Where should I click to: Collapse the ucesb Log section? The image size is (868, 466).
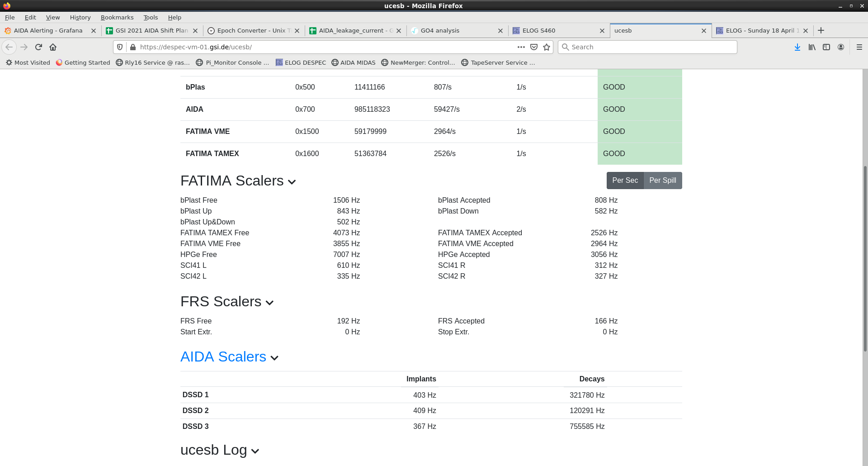pos(255,451)
